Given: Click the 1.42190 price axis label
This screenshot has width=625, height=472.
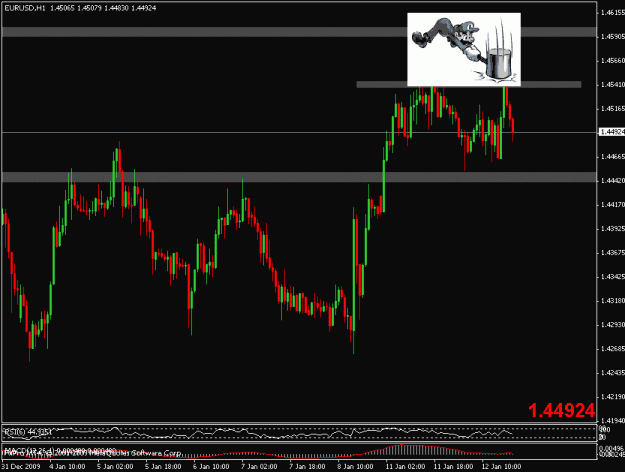Looking at the screenshot, I should tap(613, 397).
